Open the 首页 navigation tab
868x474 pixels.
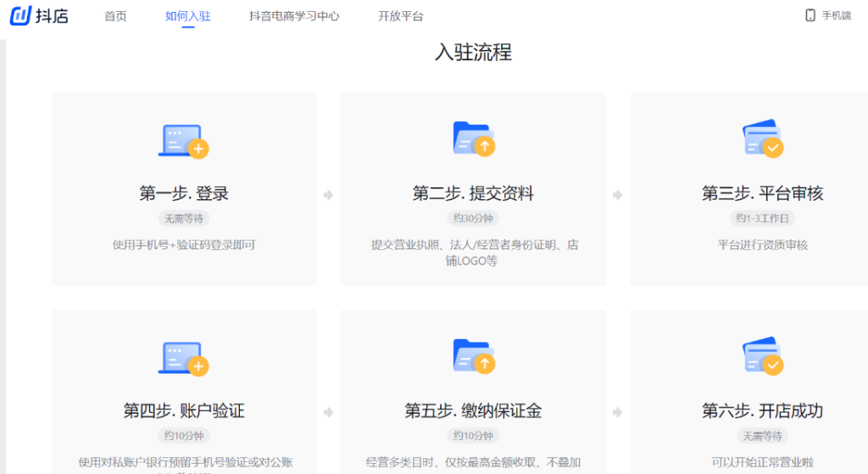(115, 16)
